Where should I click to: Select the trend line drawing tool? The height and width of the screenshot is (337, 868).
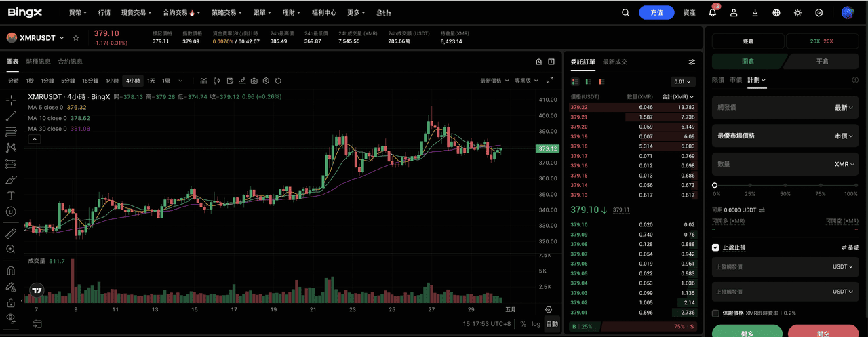pos(11,116)
